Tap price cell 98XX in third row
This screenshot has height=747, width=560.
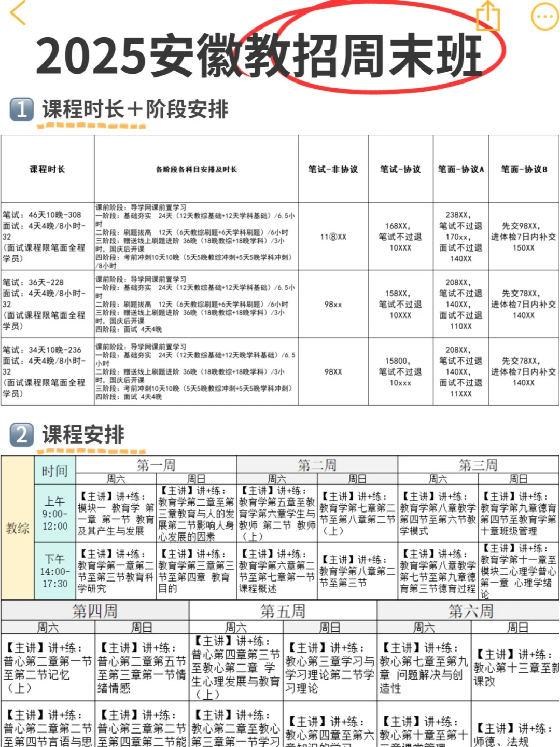(x=333, y=372)
